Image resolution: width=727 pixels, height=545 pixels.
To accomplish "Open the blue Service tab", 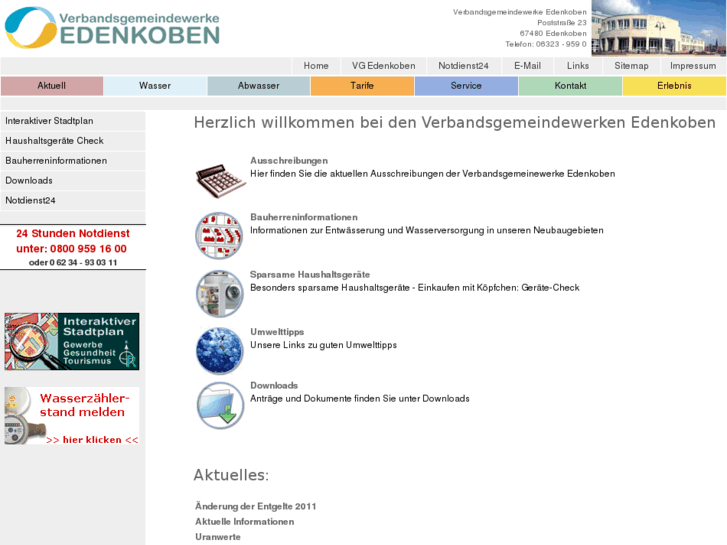I will (466, 86).
